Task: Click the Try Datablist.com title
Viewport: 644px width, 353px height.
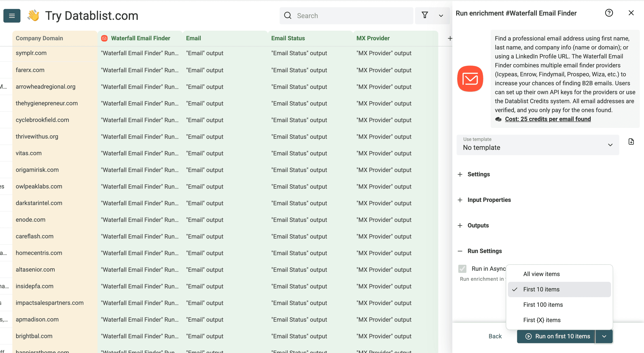Action: (x=91, y=15)
